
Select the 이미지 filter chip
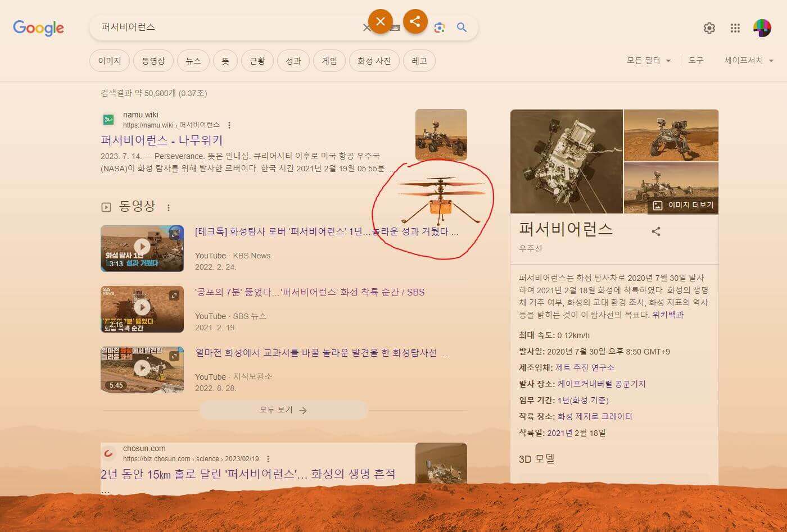[x=110, y=61]
